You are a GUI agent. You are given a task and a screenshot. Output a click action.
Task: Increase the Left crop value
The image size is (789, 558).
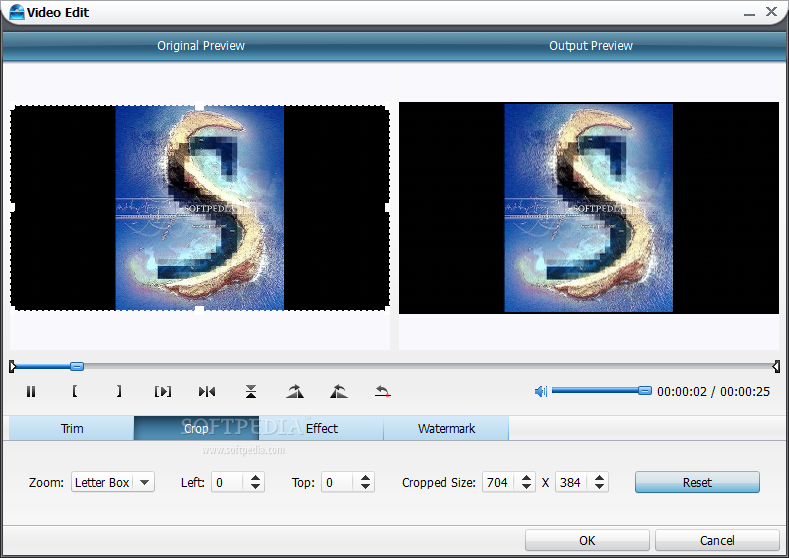(x=255, y=477)
